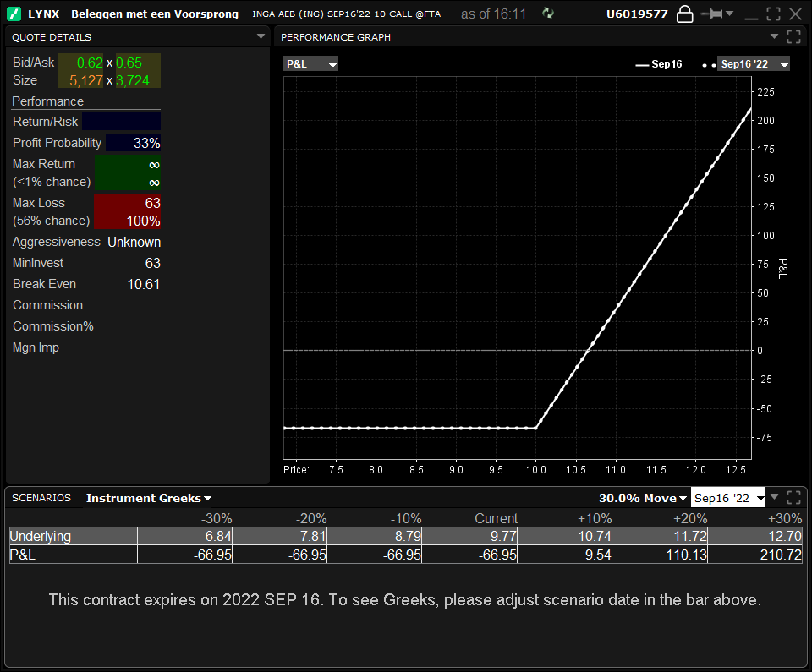
Task: Click the refresh quote icon
Action: click(x=548, y=14)
